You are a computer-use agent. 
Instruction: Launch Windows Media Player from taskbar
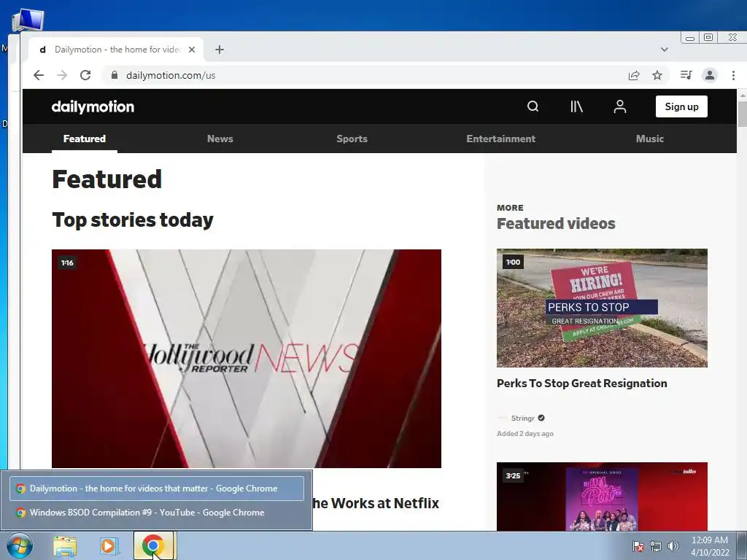[x=109, y=546]
